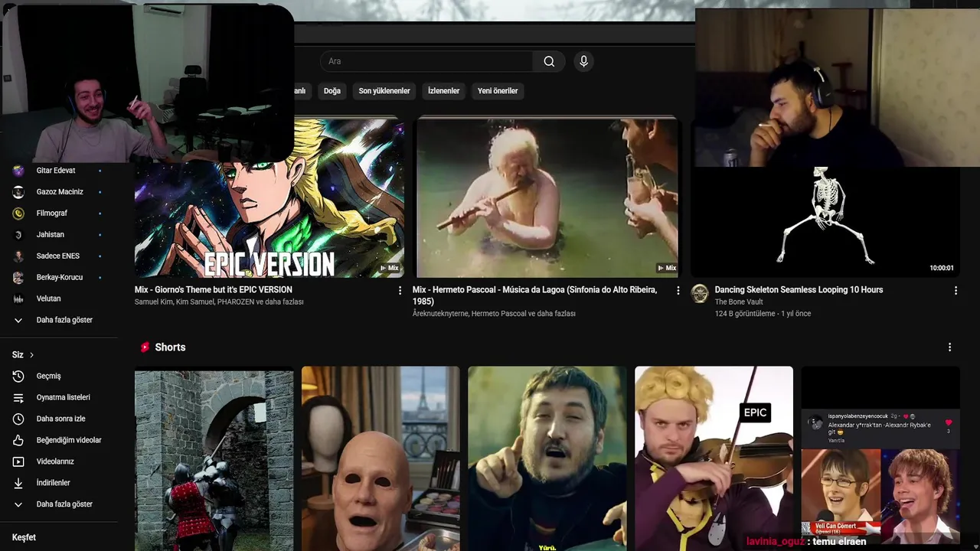Viewport: 980px width, 551px height.
Task: Activate voice search microphone icon
Action: coord(583,61)
